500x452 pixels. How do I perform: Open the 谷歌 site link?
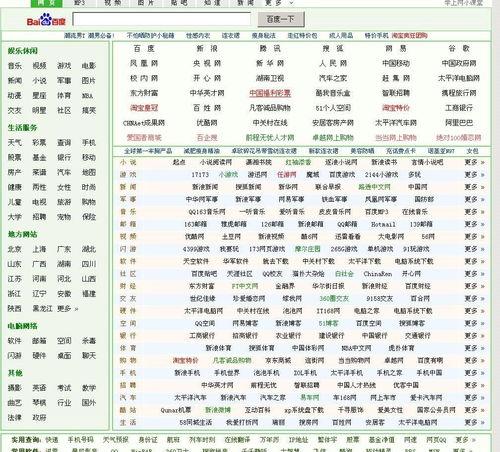coord(459,49)
